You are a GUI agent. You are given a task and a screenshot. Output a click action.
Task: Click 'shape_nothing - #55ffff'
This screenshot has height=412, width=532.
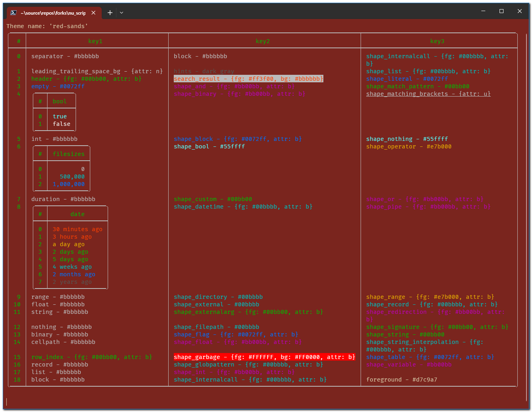tap(407, 139)
